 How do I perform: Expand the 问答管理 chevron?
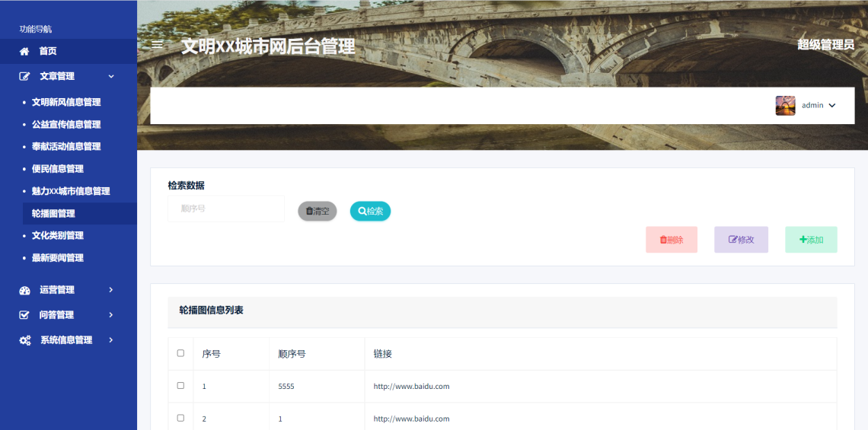pyautogui.click(x=111, y=315)
